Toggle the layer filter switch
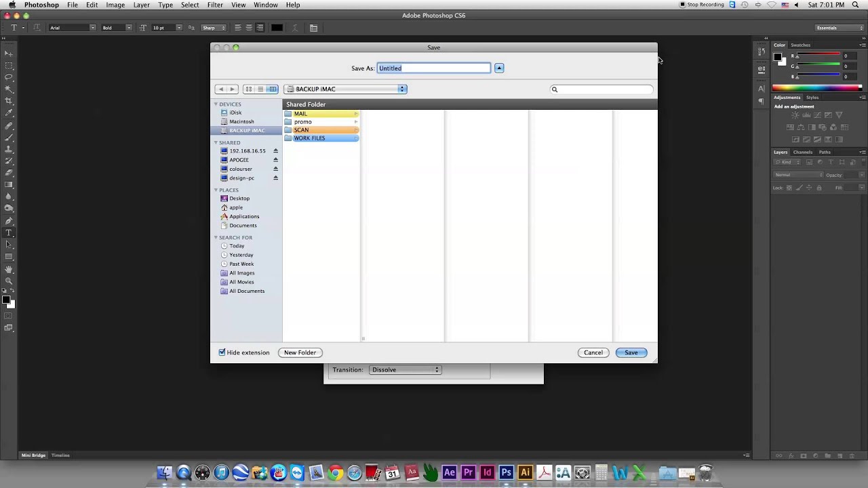The image size is (868, 488). tap(862, 163)
